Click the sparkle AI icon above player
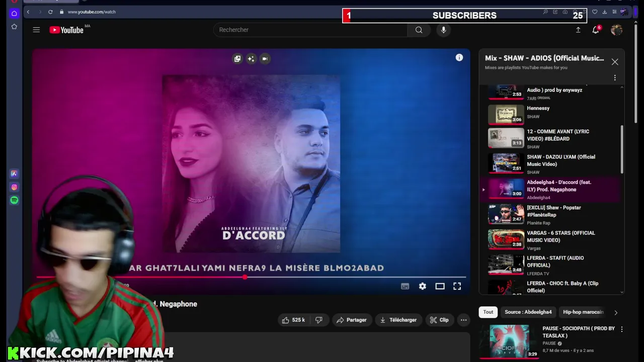 [x=251, y=59]
